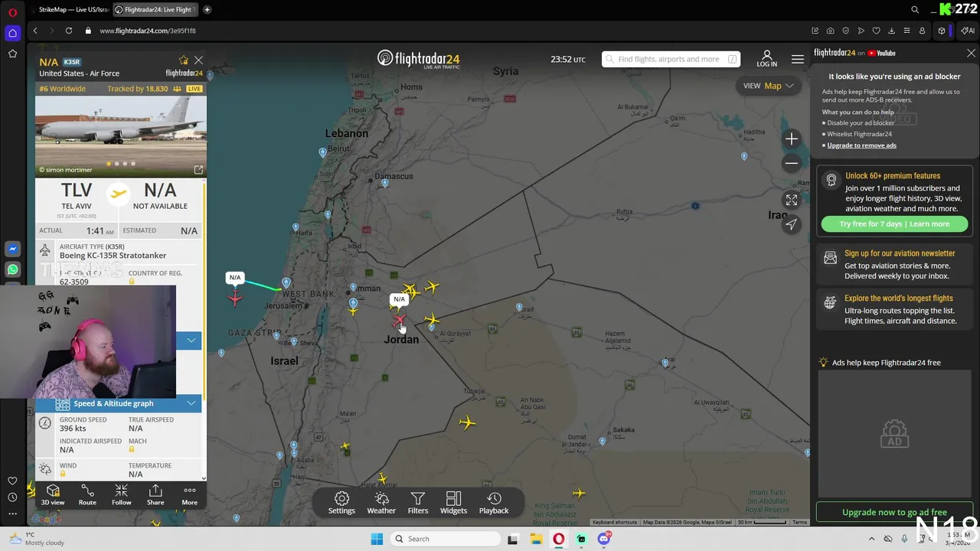Add aircraft to favorites star icon
Viewport: 980px width, 551px height.
[x=183, y=60]
